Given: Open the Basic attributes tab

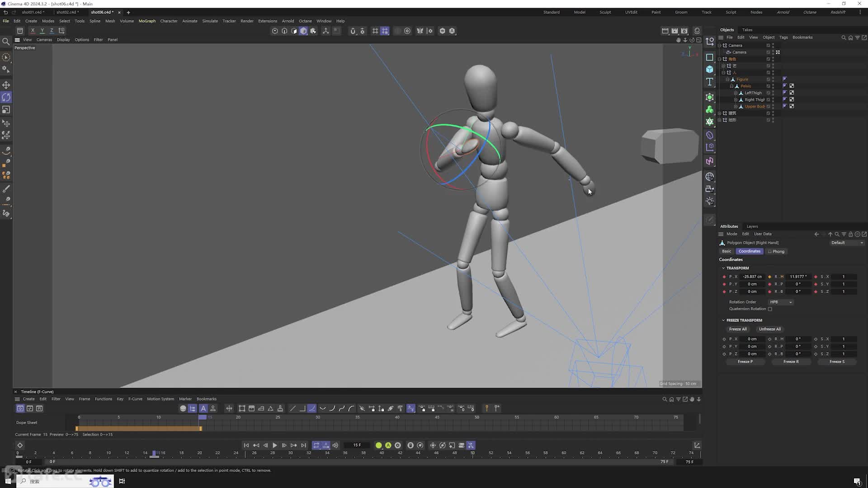Looking at the screenshot, I should pos(726,251).
